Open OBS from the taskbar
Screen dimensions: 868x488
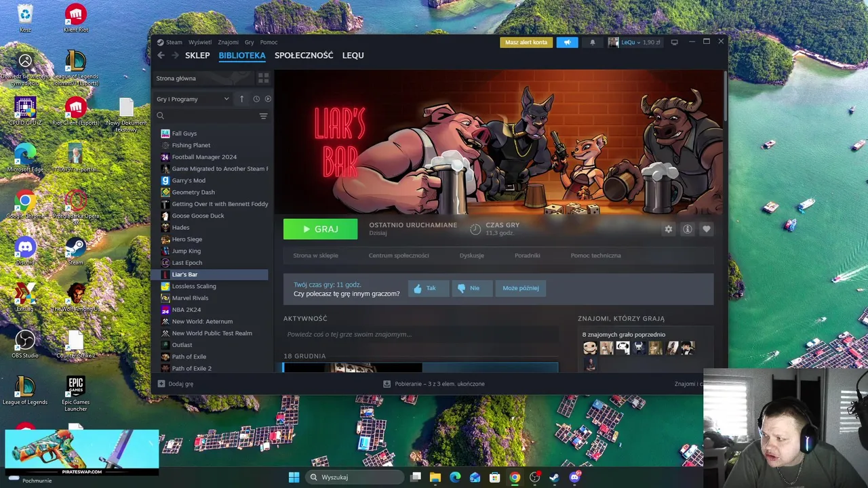coord(534,477)
